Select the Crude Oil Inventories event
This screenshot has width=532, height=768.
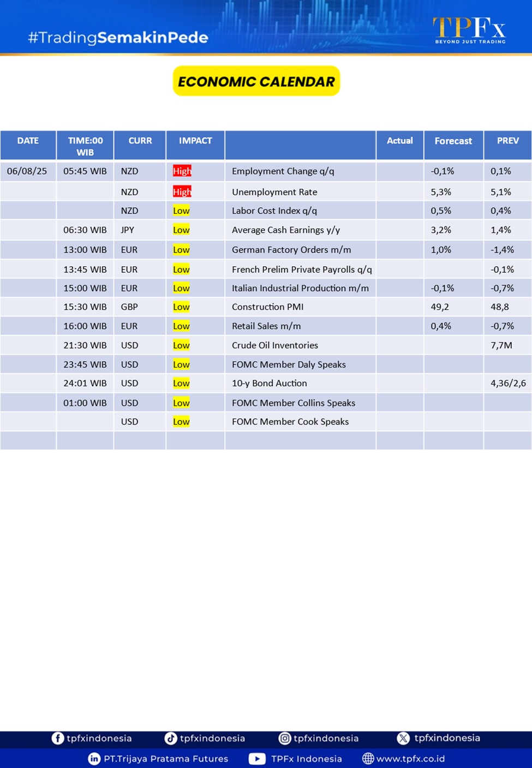tap(275, 345)
